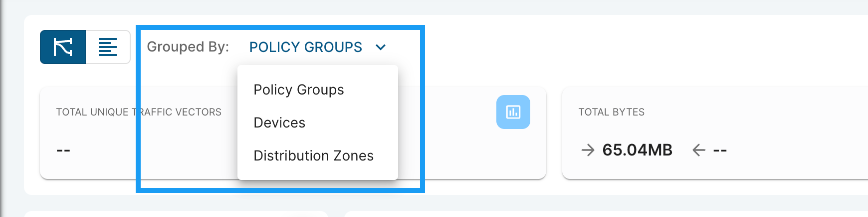The height and width of the screenshot is (217, 868).
Task: Click the POLICY GROUPS dropdown label
Action: coord(305,47)
